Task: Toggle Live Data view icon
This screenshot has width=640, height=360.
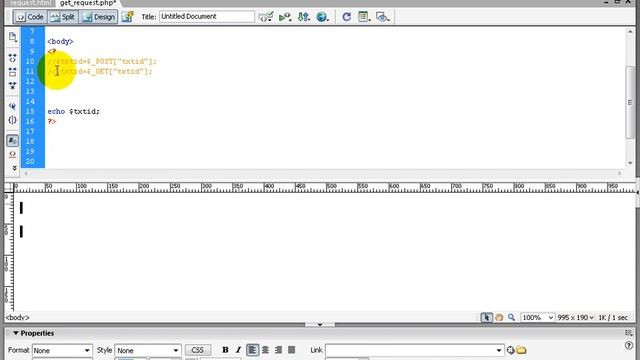Action: tap(128, 17)
